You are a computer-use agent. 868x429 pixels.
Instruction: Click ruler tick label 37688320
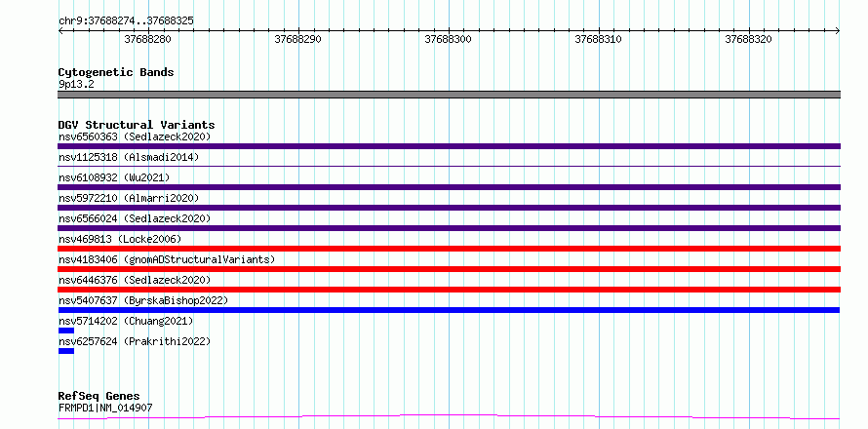click(748, 39)
